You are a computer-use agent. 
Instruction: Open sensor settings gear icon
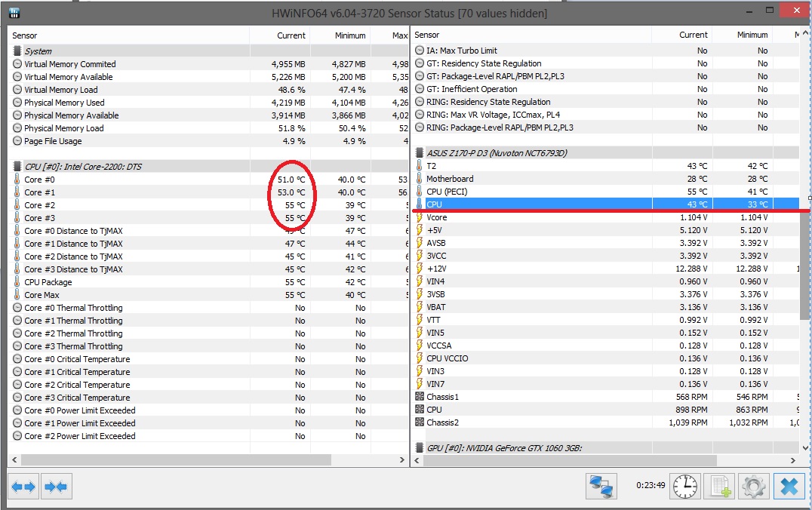point(754,487)
